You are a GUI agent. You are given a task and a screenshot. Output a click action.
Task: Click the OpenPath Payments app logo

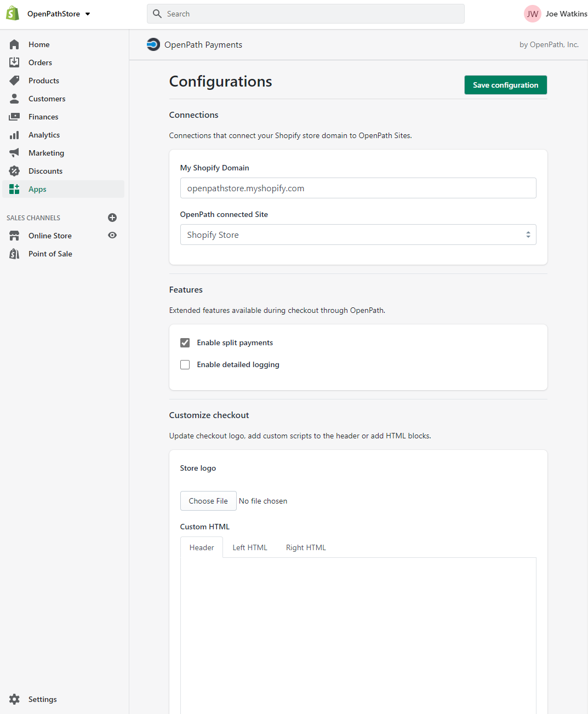(153, 44)
